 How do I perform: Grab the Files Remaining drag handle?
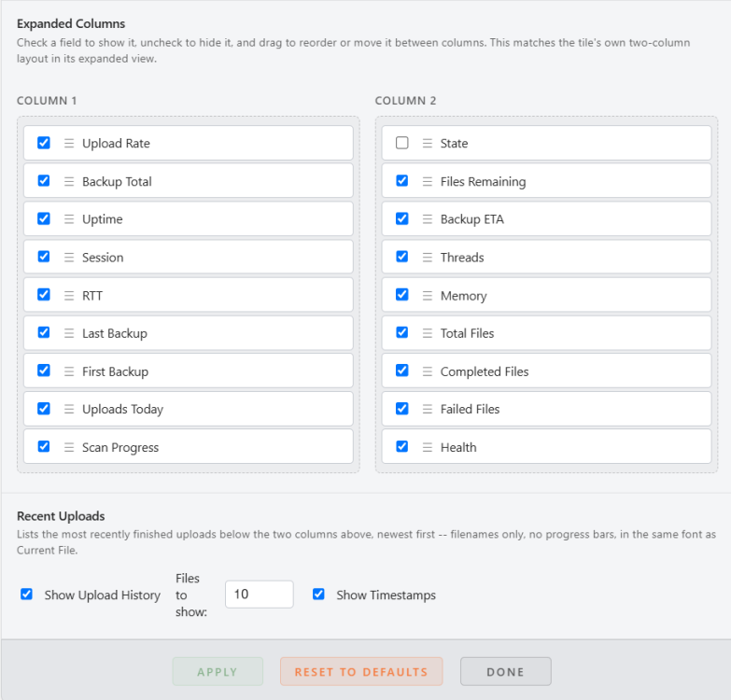coord(427,181)
